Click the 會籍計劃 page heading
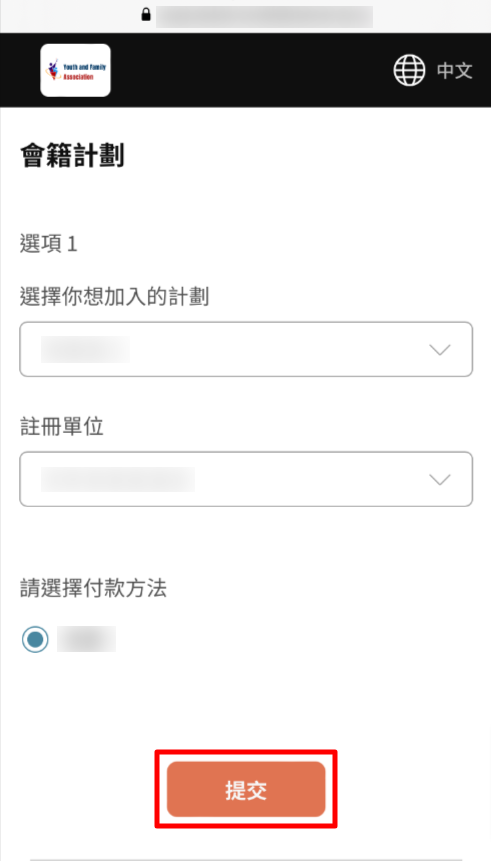Viewport: 491px width, 861px height. pyautogui.click(x=72, y=156)
